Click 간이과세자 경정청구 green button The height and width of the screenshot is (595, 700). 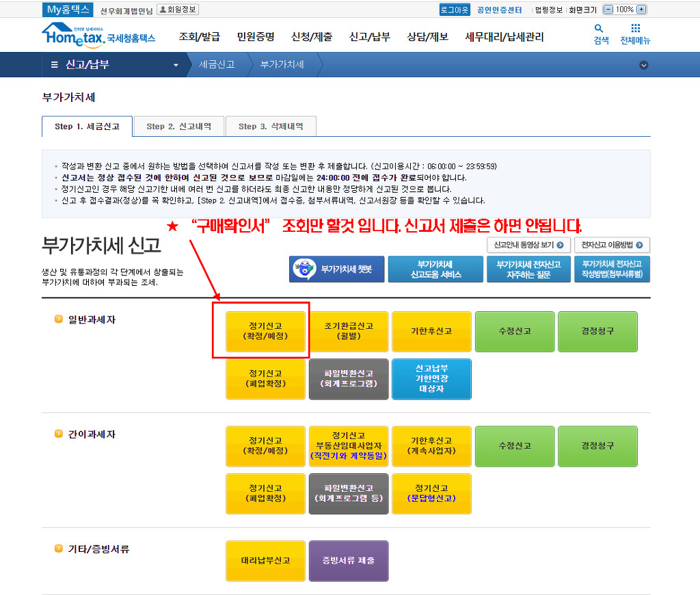pyautogui.click(x=597, y=446)
